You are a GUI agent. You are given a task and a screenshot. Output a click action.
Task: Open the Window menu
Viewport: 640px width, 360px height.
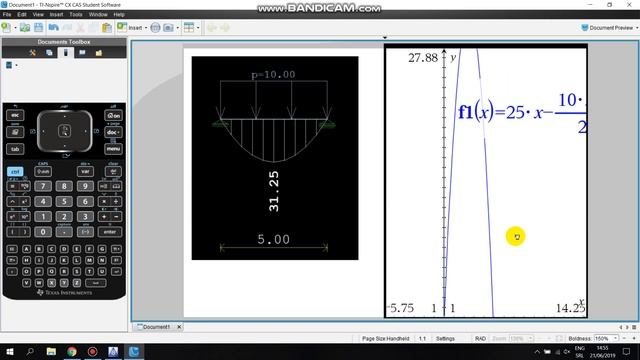click(x=98, y=14)
